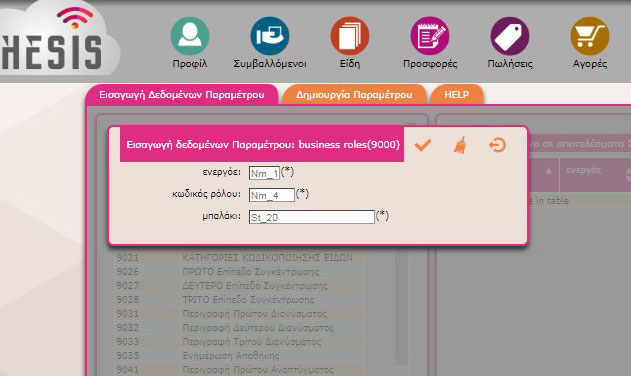
Task: Select row 9021 ΚΑΤΗΓΟΡΙΕΣ ΚΩΔΙΚΟΠΟΙΗΣΗΣ ΕΙΔΩΝ
Action: pos(239,258)
